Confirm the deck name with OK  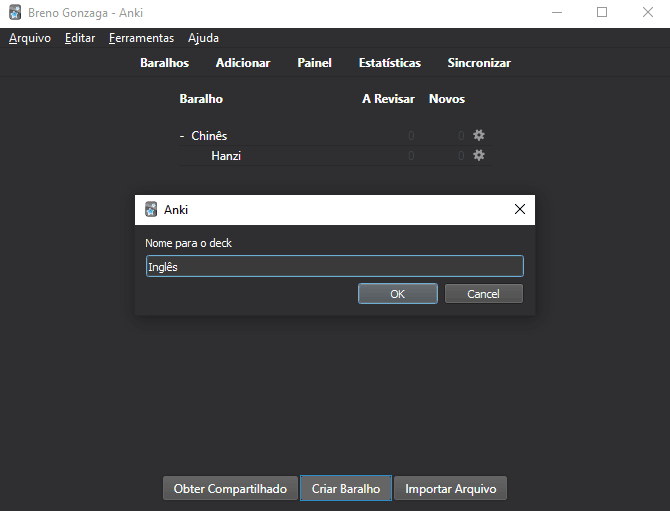point(398,294)
